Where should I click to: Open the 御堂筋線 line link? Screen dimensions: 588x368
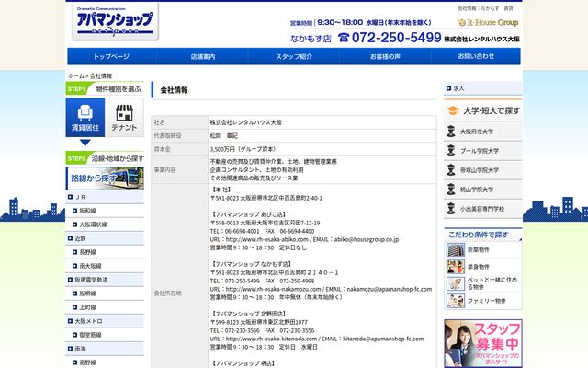90,335
